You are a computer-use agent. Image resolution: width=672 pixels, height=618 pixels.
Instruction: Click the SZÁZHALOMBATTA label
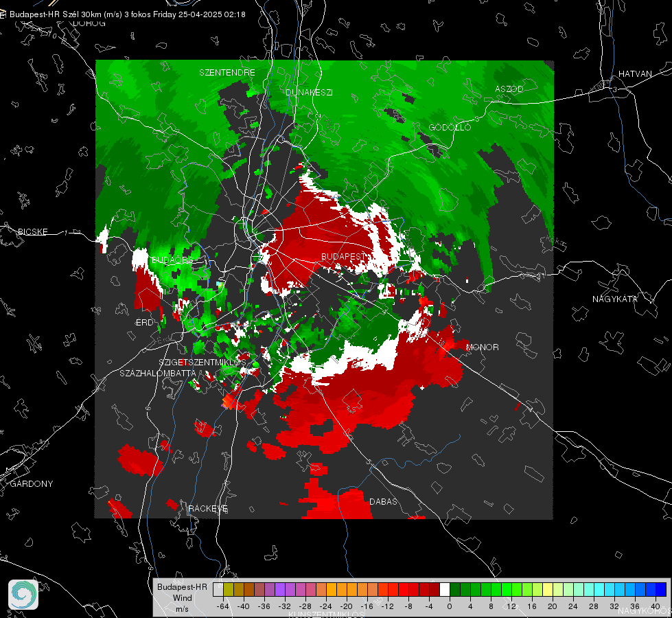[158, 373]
